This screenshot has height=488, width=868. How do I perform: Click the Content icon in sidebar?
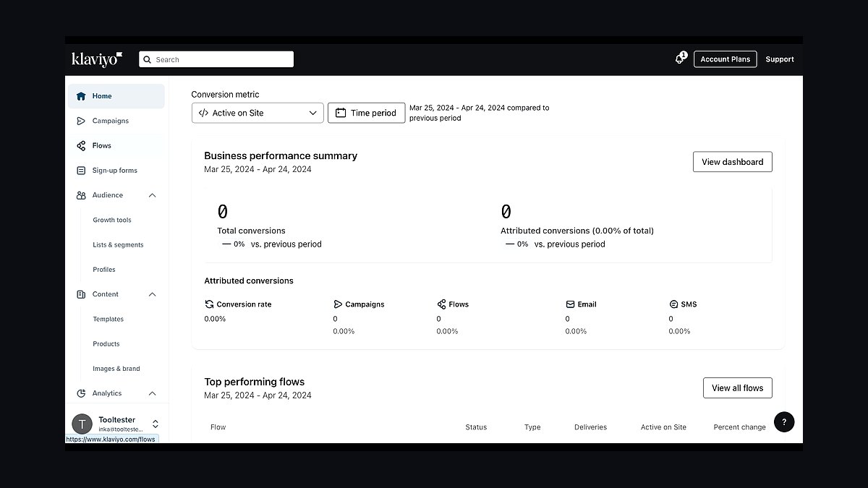click(x=81, y=294)
